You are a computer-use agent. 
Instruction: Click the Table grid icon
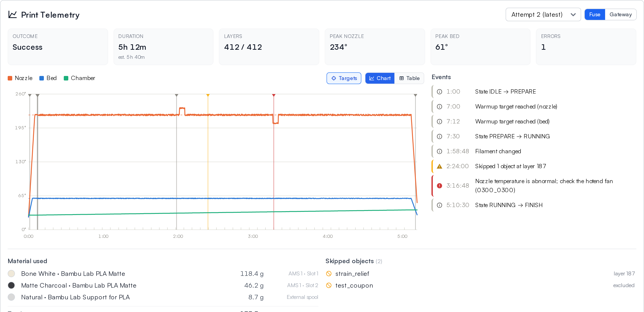click(x=402, y=78)
